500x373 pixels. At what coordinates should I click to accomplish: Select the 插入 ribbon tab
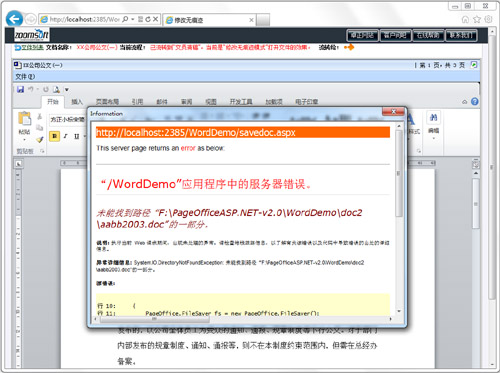point(77,102)
